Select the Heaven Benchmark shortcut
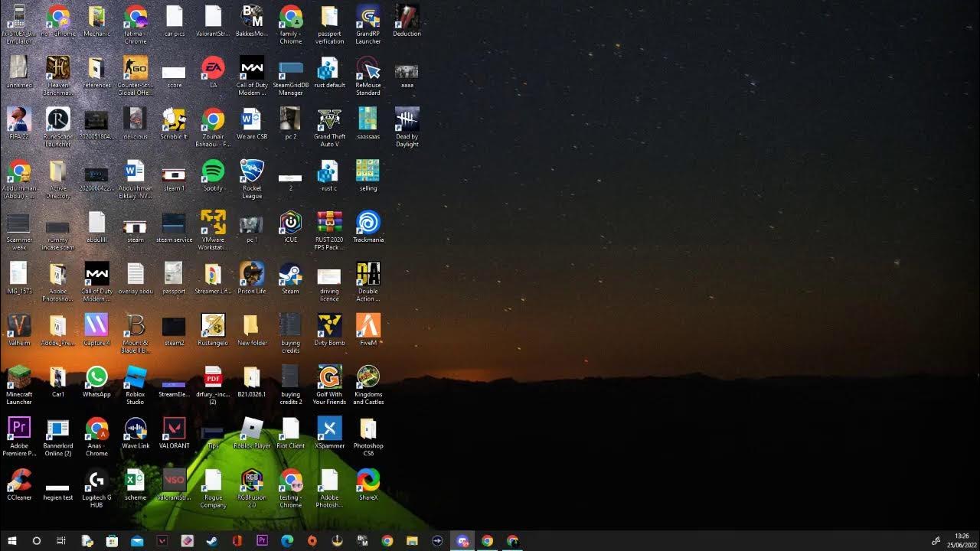This screenshot has height=551, width=980. (58, 76)
